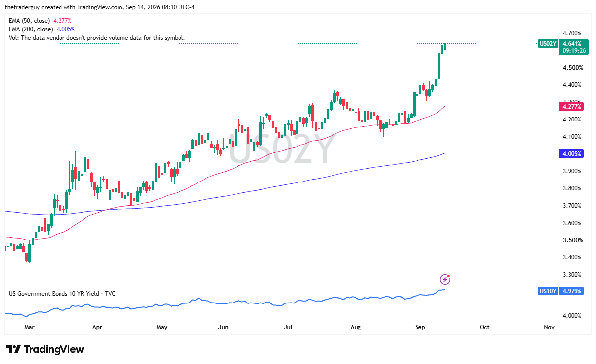Click the 3.900% price axis label
This screenshot has height=364, width=596.
coord(572,171)
